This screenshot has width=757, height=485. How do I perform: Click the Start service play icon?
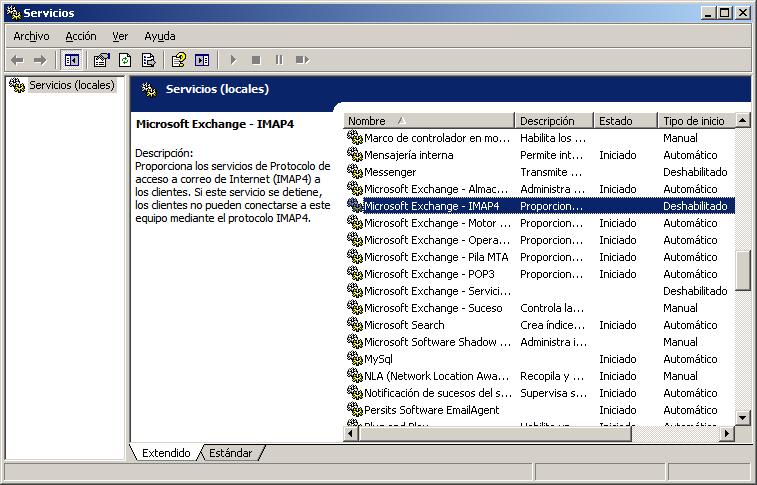tap(233, 60)
